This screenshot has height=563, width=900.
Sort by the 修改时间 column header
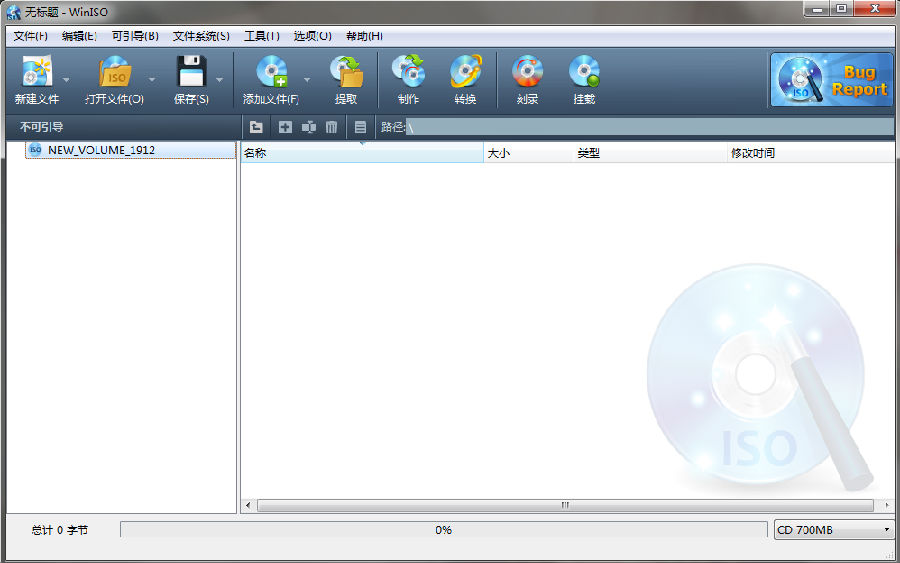(x=810, y=153)
